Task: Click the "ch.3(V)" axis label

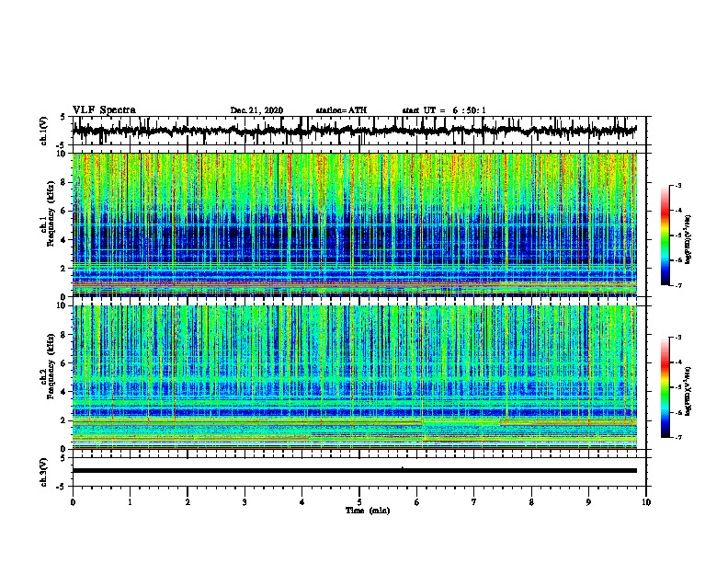Action: click(x=44, y=472)
